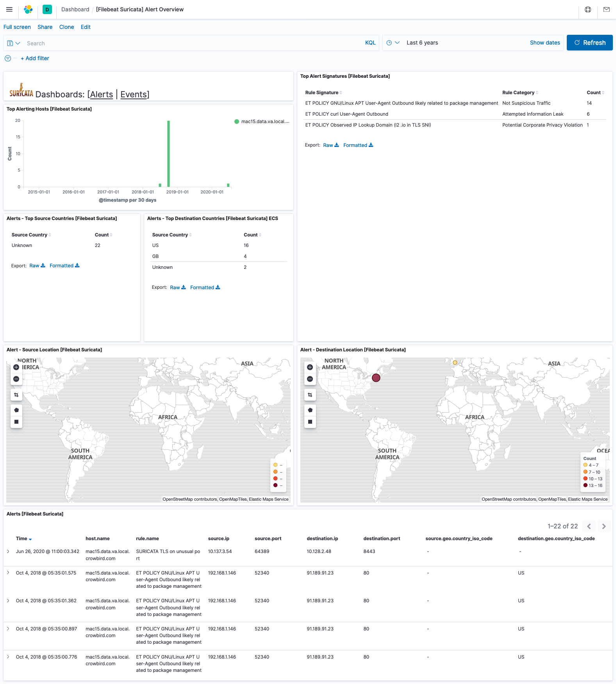
Task: Select draw polygon tool on Destination map
Action: pyautogui.click(x=310, y=410)
